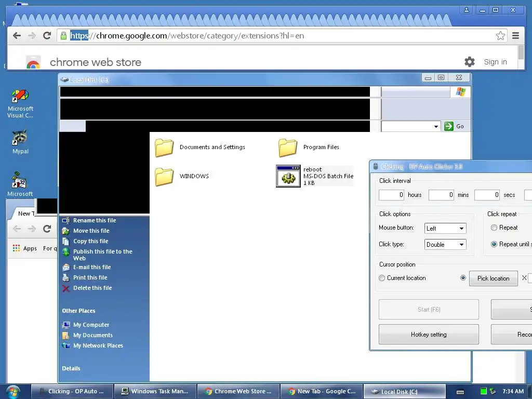This screenshot has height=399, width=532.
Task: Click the Windows Start orb
Action: tap(13, 392)
